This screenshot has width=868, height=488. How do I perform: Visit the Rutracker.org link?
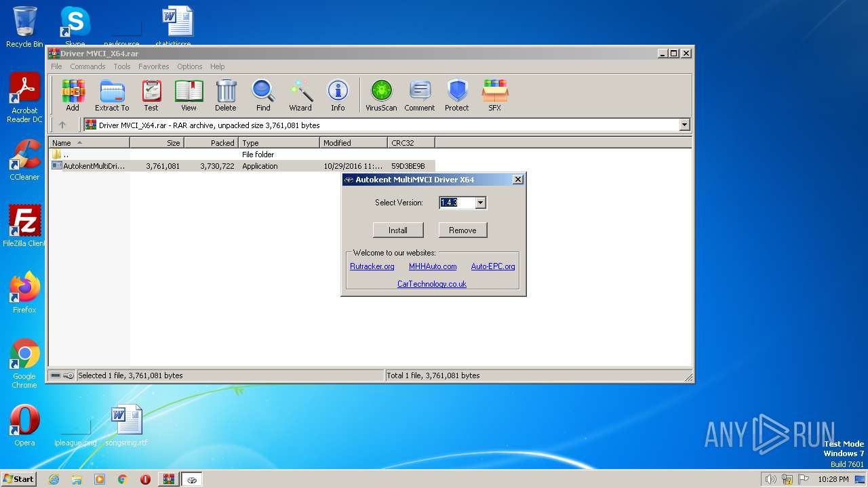click(372, 266)
